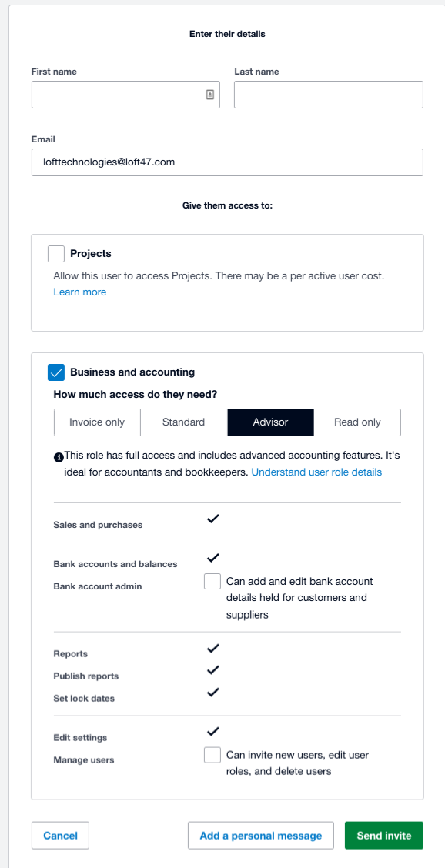Click the contact autofill icon in First name
Viewport: 445px width, 868px height.
click(210, 95)
